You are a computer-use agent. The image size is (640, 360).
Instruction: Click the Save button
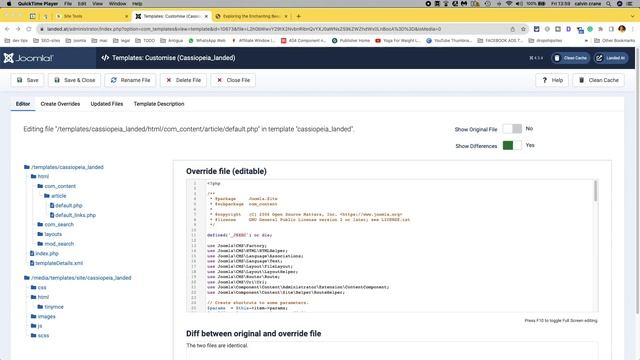(x=27, y=80)
